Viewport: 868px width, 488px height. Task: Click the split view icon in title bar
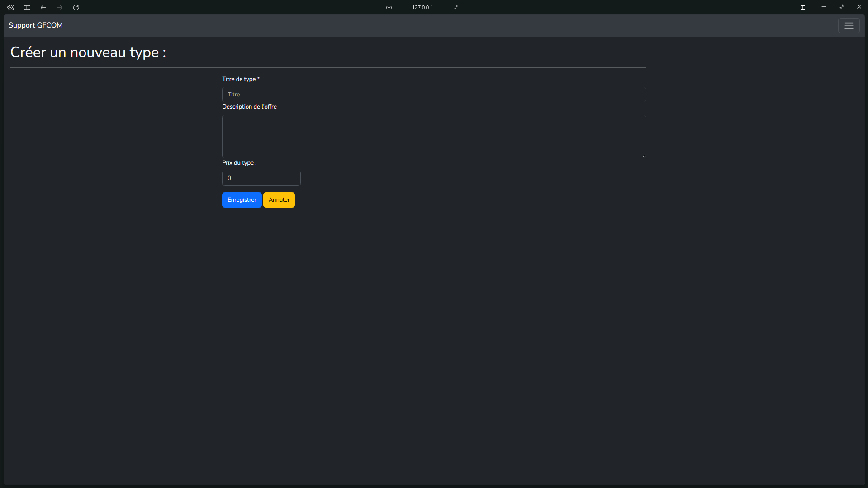[x=803, y=8]
